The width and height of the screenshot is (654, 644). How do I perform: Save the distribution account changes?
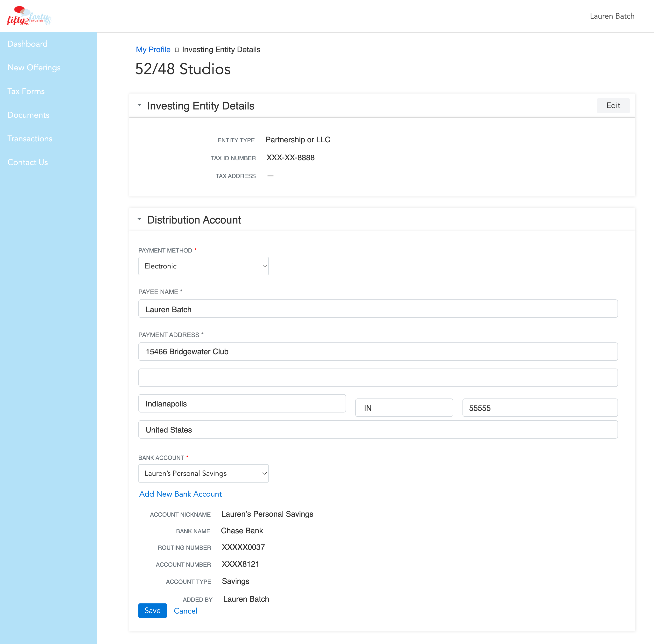(152, 610)
